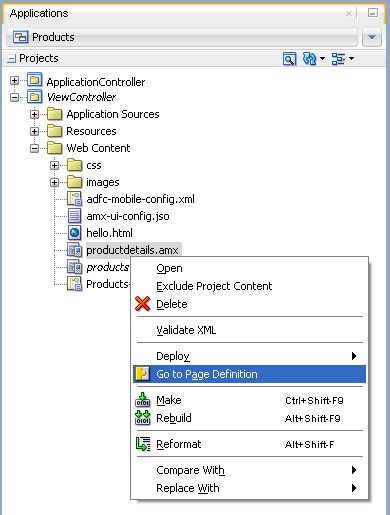
Task: Choose Rebuild from the context menu
Action: [249, 418]
